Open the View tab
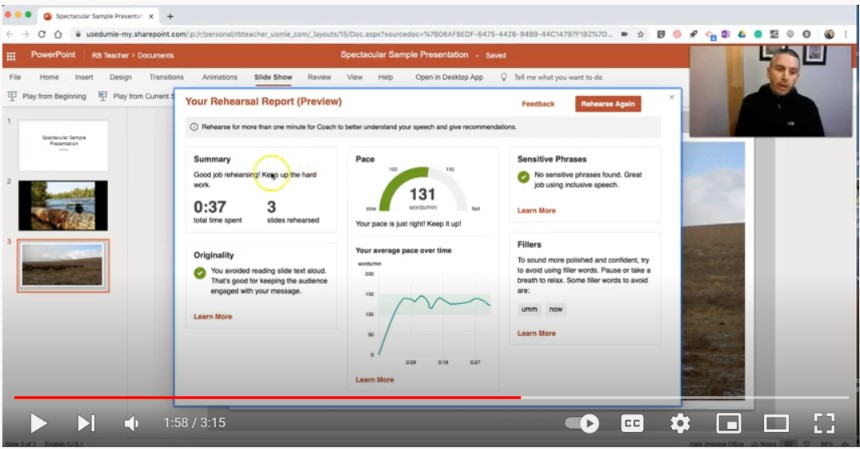 pyautogui.click(x=355, y=77)
